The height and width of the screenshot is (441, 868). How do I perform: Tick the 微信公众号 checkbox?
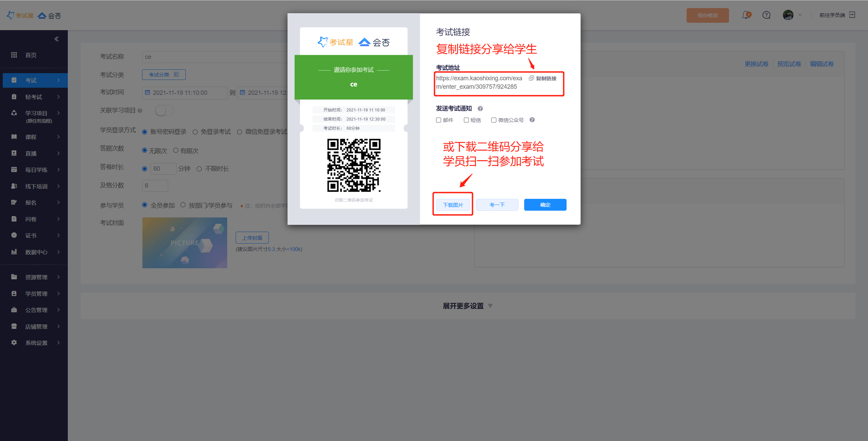click(x=494, y=120)
